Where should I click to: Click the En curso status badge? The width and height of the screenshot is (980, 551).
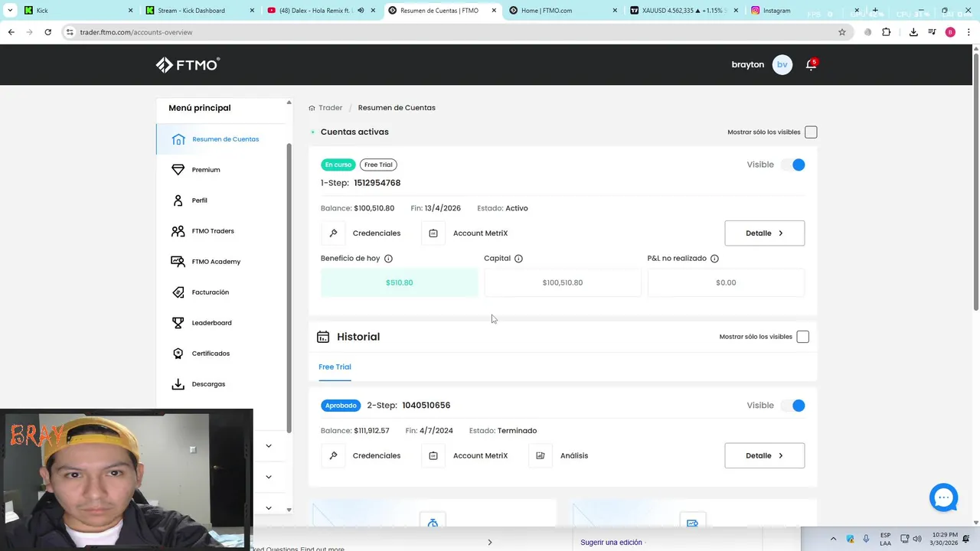click(338, 165)
